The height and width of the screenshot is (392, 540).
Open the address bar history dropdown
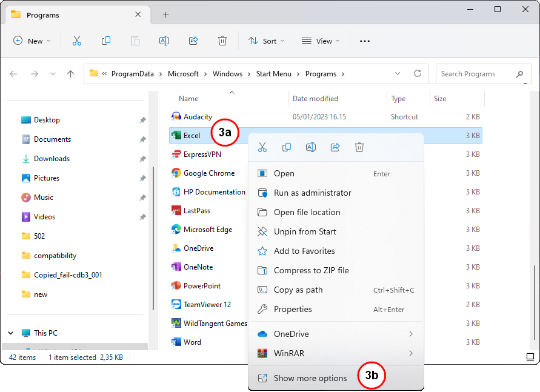click(398, 74)
